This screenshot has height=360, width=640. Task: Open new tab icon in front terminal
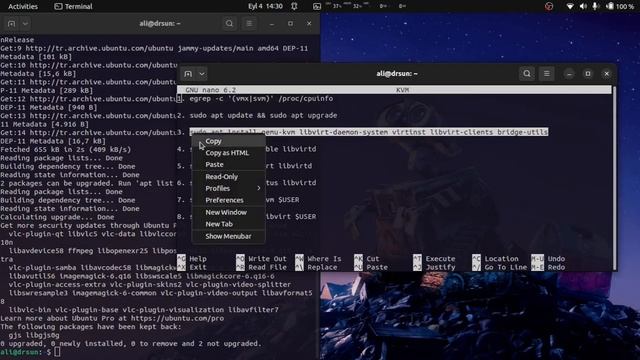tap(188, 74)
